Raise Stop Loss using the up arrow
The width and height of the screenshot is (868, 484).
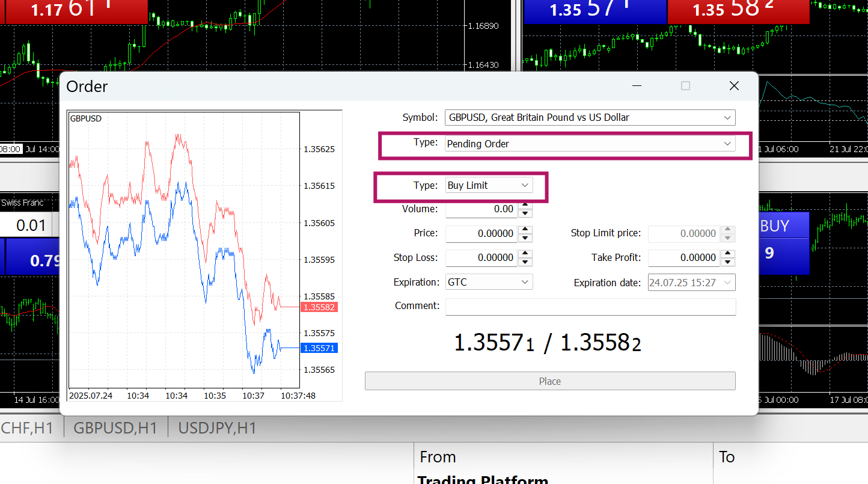tap(525, 254)
